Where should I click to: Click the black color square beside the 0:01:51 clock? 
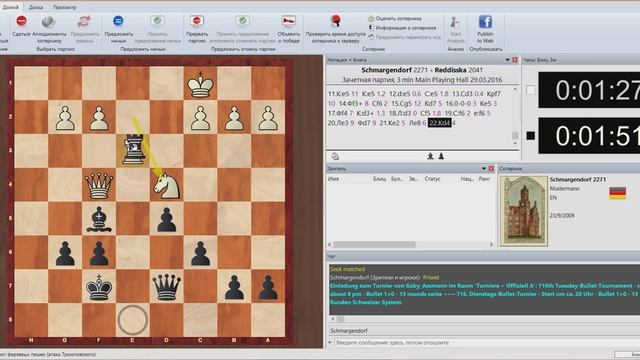531,135
